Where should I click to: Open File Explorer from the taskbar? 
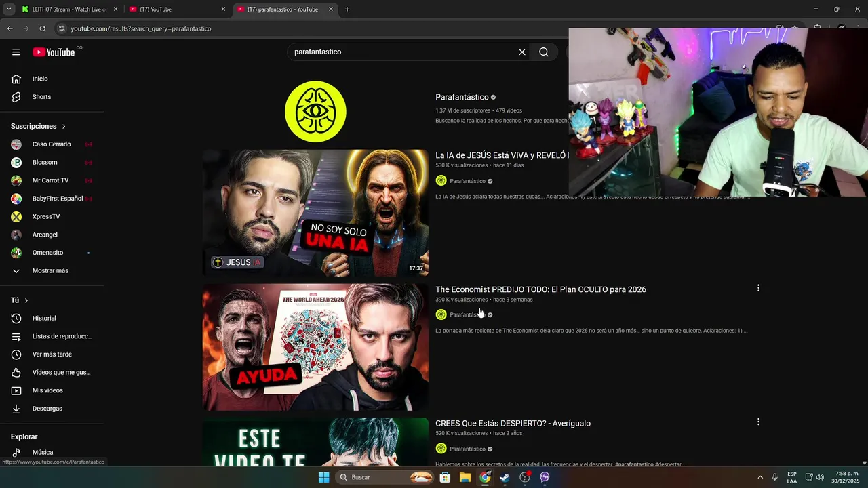pos(465,477)
